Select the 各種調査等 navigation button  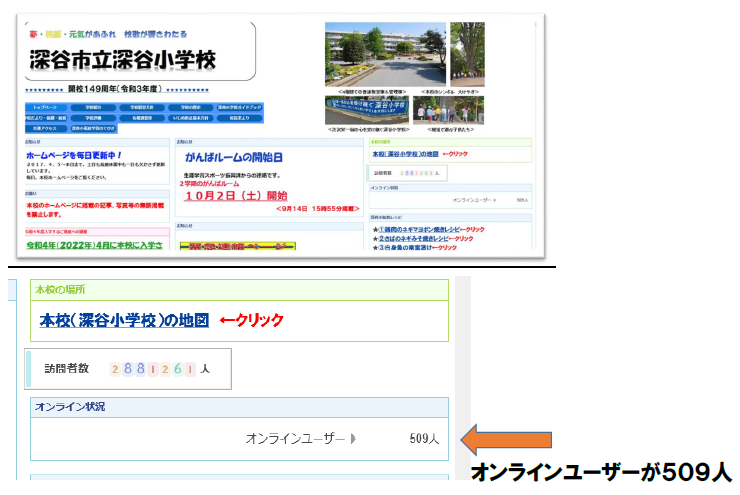click(142, 118)
